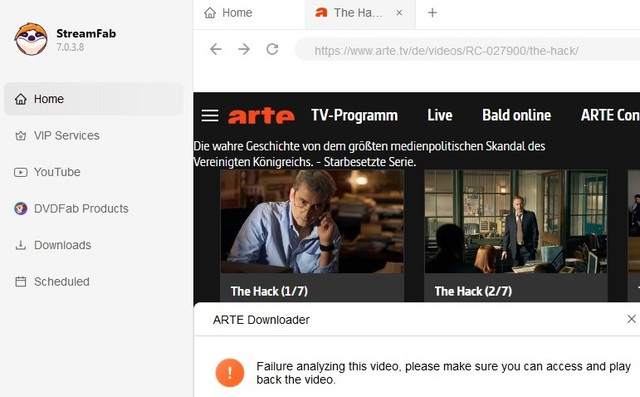Close the ARTE Downloader dialog
The height and width of the screenshot is (397, 640).
click(631, 319)
